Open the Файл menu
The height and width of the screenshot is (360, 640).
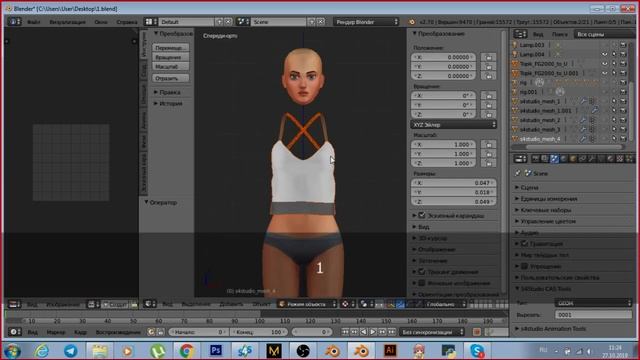point(33,22)
